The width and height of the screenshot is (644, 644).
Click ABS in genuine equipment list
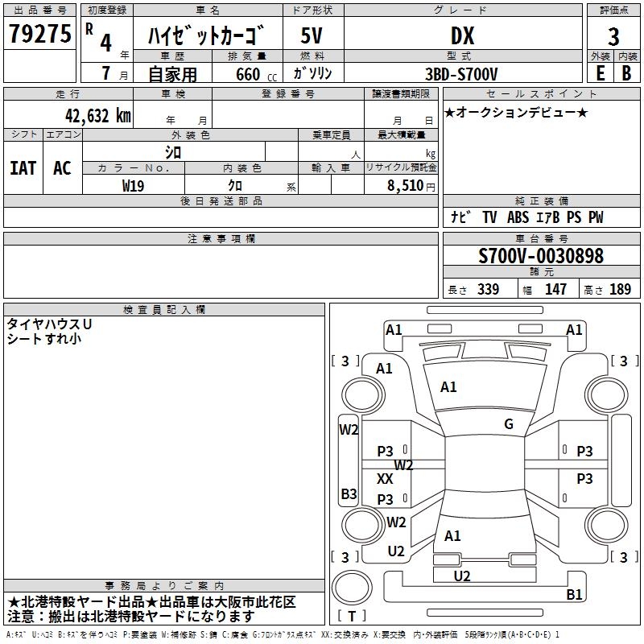(x=518, y=217)
